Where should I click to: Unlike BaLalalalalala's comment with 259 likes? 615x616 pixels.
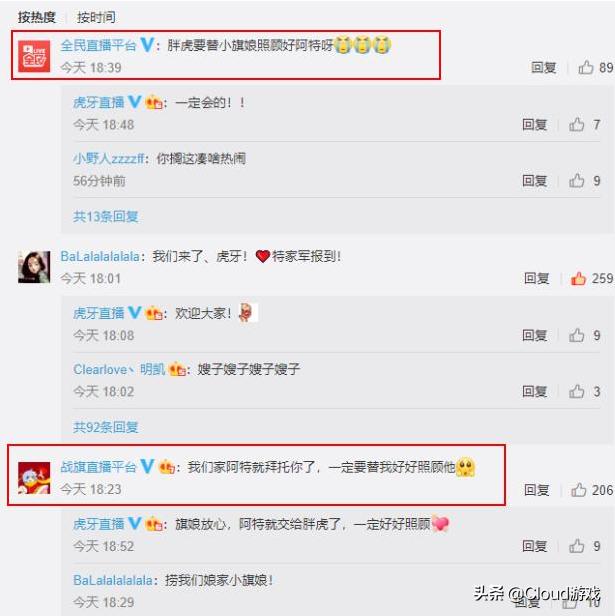pyautogui.click(x=578, y=278)
